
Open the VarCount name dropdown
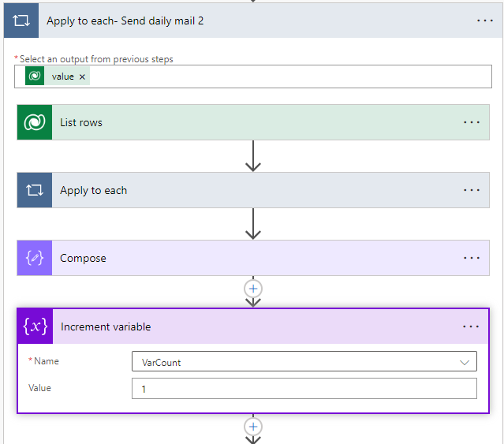click(x=463, y=362)
